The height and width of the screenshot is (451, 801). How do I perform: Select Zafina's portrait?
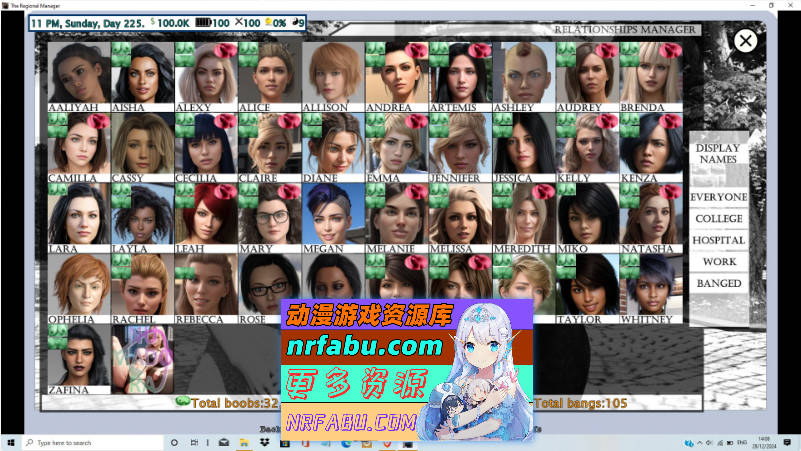[78, 355]
